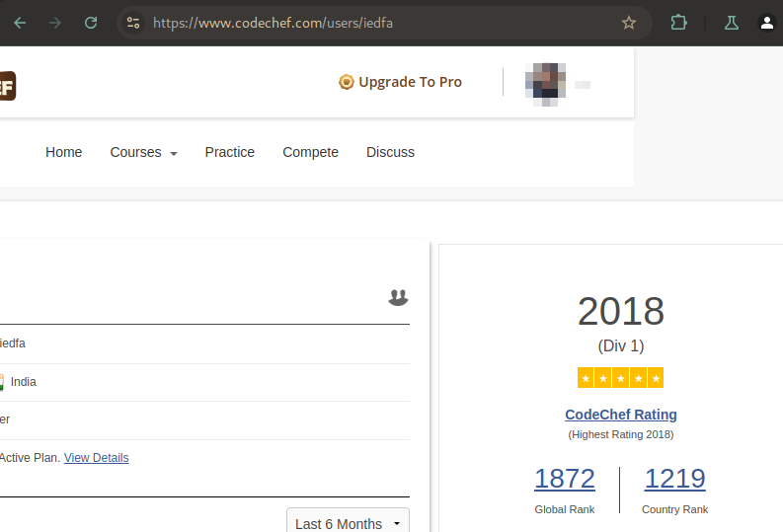Expand the Courses dropdown menu

coord(144,152)
